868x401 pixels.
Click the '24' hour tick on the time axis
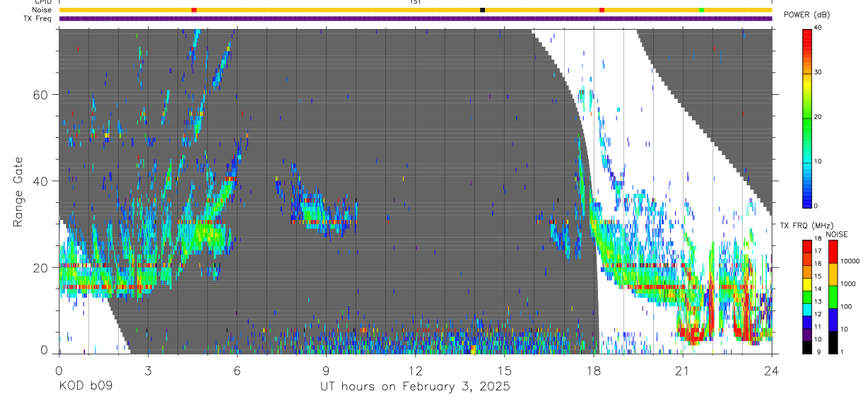[x=772, y=370]
